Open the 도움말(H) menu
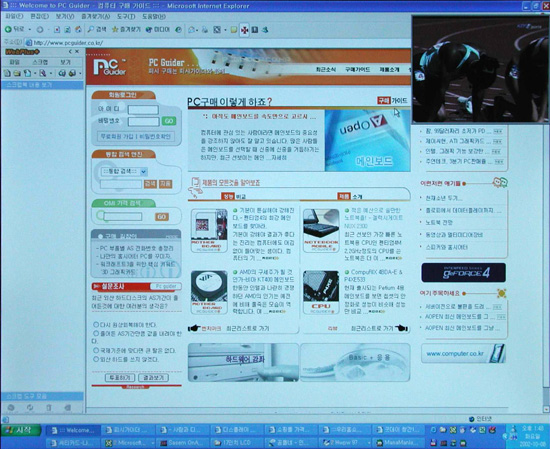This screenshot has height=449, width=550. (154, 16)
